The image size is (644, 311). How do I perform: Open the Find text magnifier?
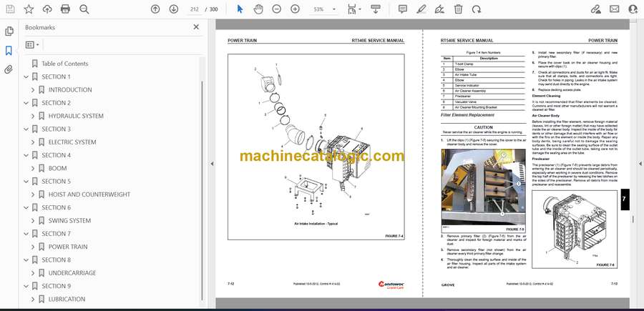[84, 9]
